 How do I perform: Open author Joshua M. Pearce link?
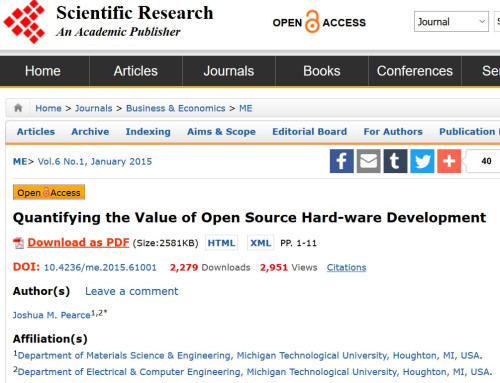(x=52, y=315)
